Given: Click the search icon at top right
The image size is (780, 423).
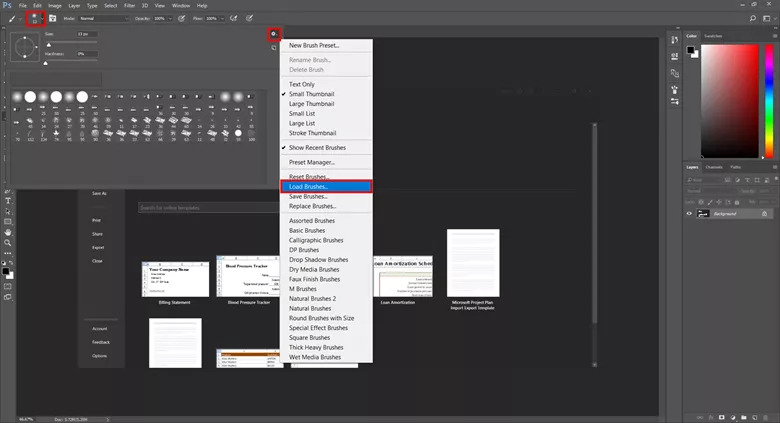Looking at the screenshot, I should pyautogui.click(x=753, y=18).
